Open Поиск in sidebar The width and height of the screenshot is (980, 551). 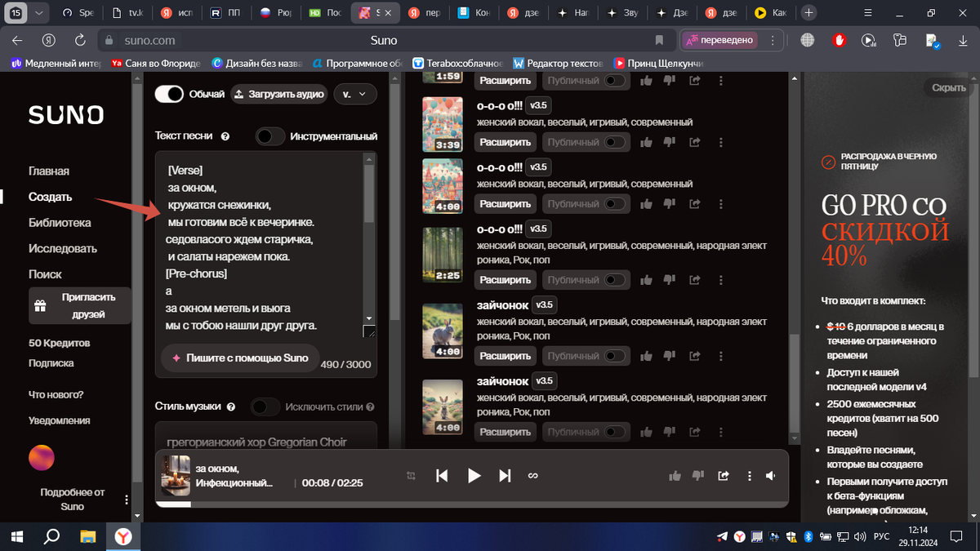click(x=45, y=274)
